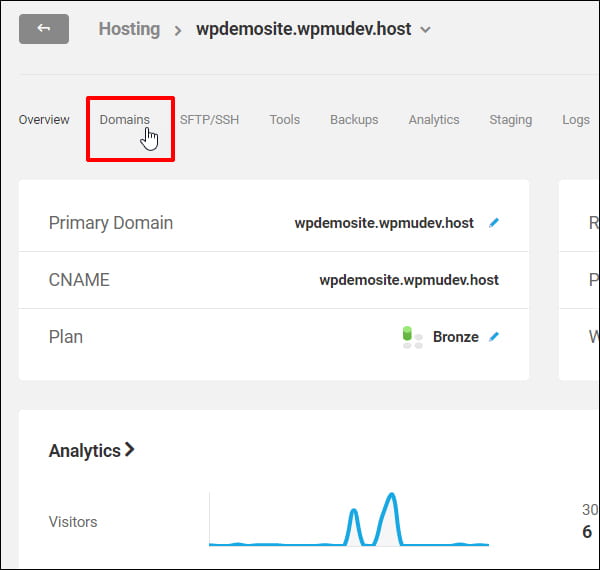The height and width of the screenshot is (570, 600).
Task: Switch to the Domains tab
Action: [x=125, y=120]
